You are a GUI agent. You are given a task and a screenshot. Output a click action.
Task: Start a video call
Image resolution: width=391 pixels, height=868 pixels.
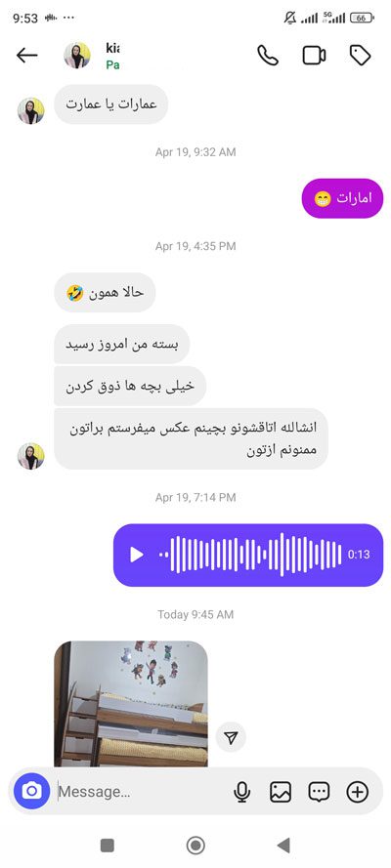(x=314, y=56)
